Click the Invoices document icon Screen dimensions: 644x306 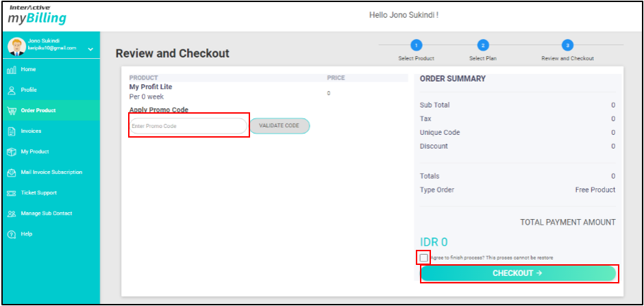[x=11, y=131]
